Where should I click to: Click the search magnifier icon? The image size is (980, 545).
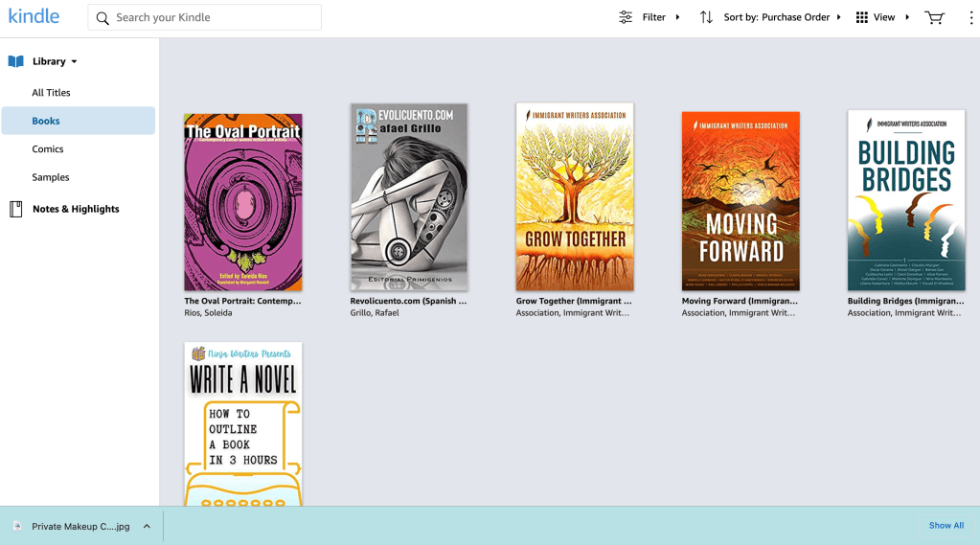[103, 17]
